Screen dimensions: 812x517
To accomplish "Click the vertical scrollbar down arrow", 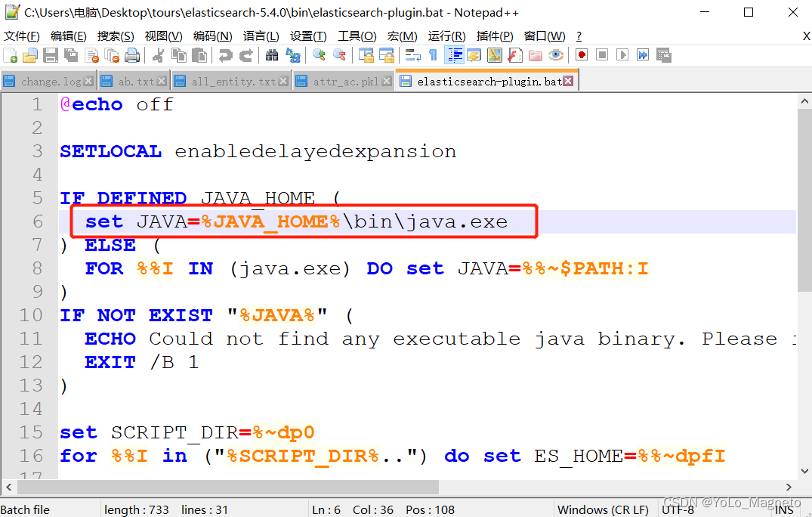I will [x=806, y=470].
